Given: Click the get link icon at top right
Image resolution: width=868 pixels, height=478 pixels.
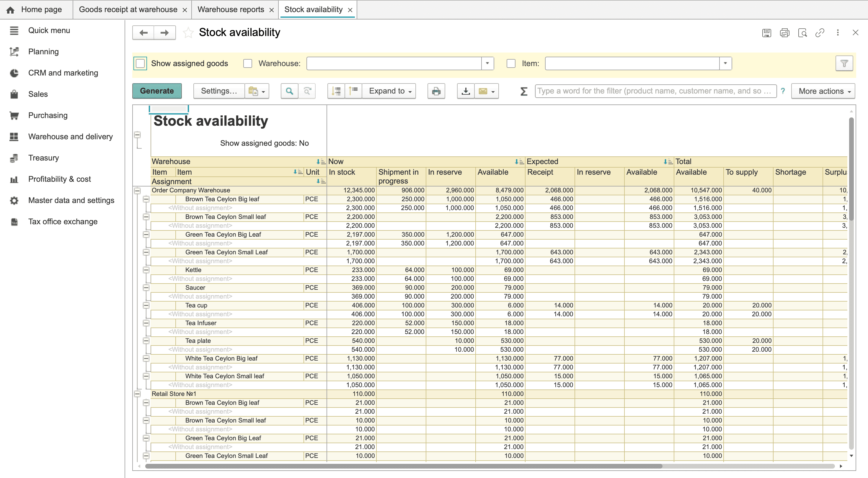Looking at the screenshot, I should coord(820,33).
